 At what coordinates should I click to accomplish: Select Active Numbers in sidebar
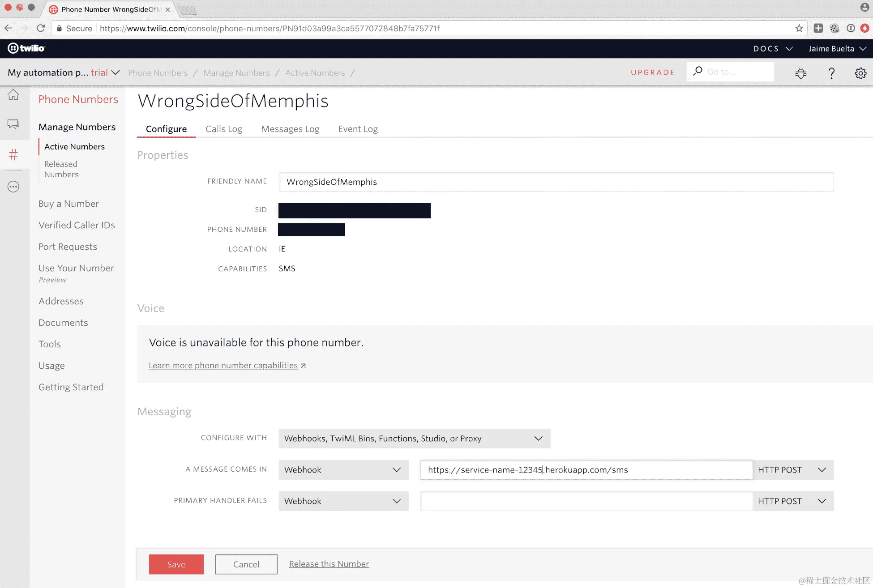point(74,146)
